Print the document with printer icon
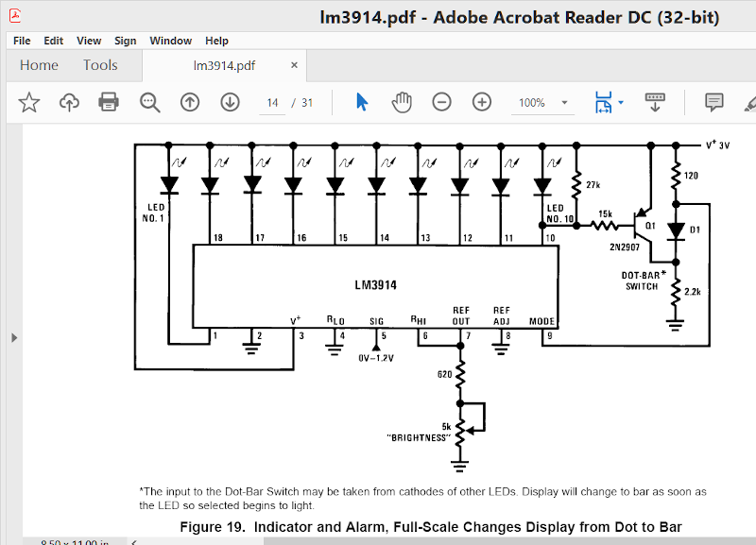This screenshot has width=756, height=545. click(109, 102)
